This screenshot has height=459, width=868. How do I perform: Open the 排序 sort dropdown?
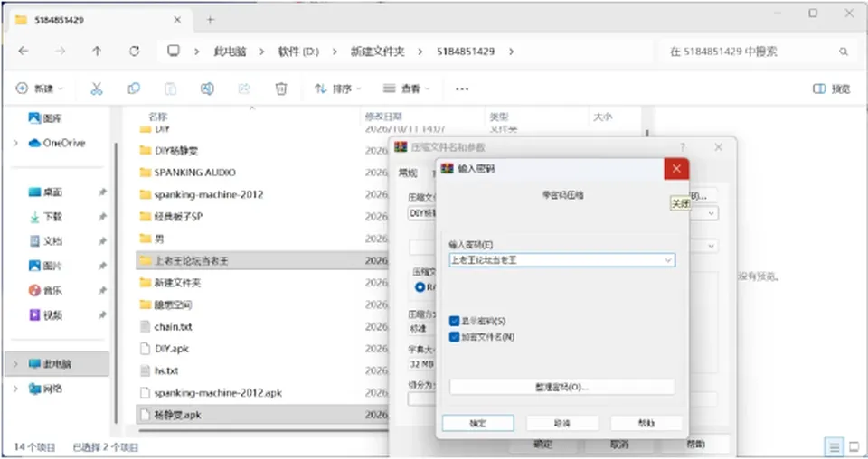pyautogui.click(x=337, y=89)
